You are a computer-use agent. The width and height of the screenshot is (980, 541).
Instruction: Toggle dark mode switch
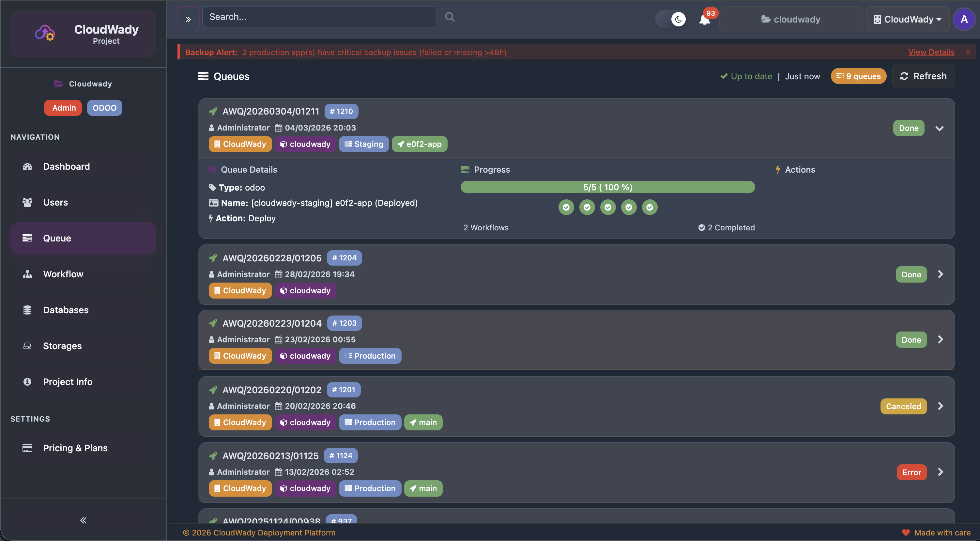671,19
